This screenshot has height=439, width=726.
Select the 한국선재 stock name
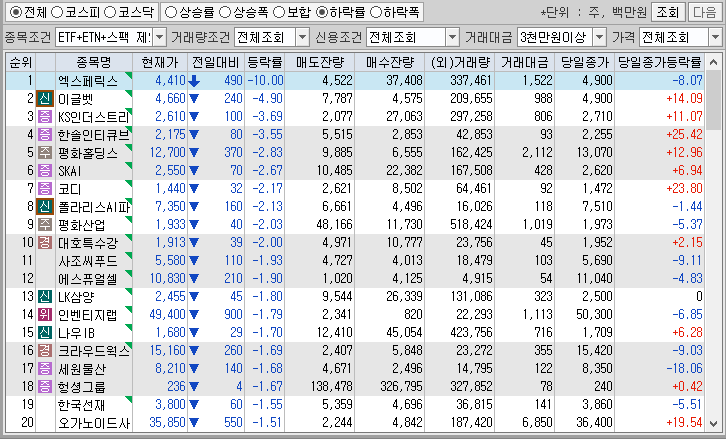point(81,405)
